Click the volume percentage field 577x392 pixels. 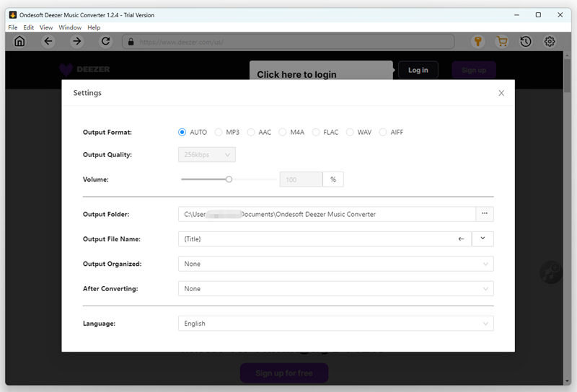[x=301, y=179]
